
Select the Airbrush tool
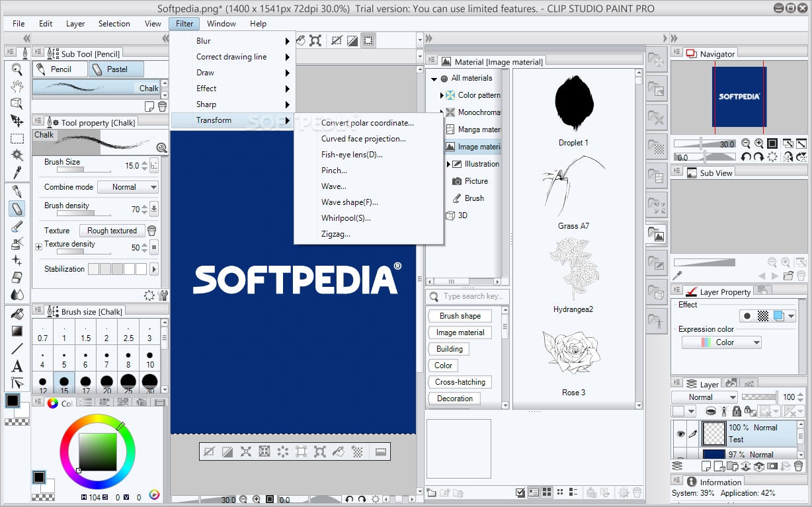point(17,244)
